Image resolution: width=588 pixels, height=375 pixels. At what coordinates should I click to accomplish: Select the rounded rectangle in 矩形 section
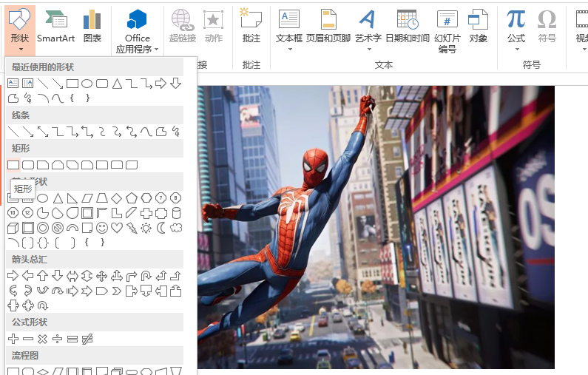coord(28,165)
